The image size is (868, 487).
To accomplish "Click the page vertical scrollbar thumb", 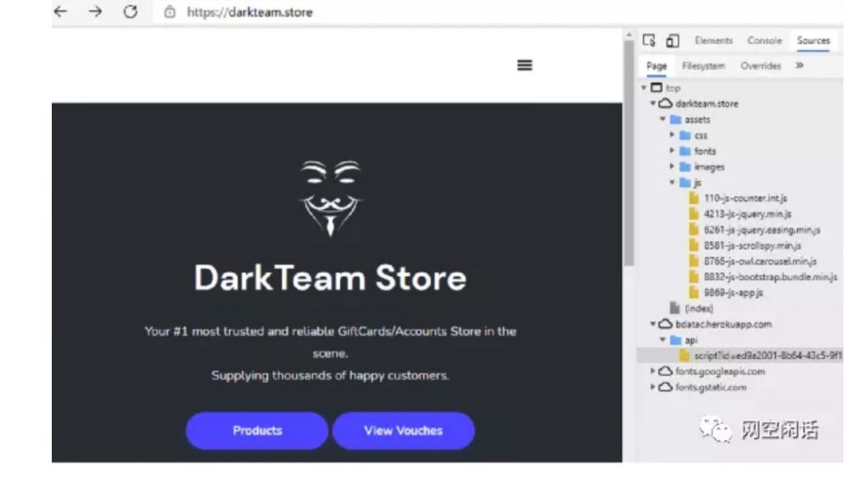I will coord(628,152).
